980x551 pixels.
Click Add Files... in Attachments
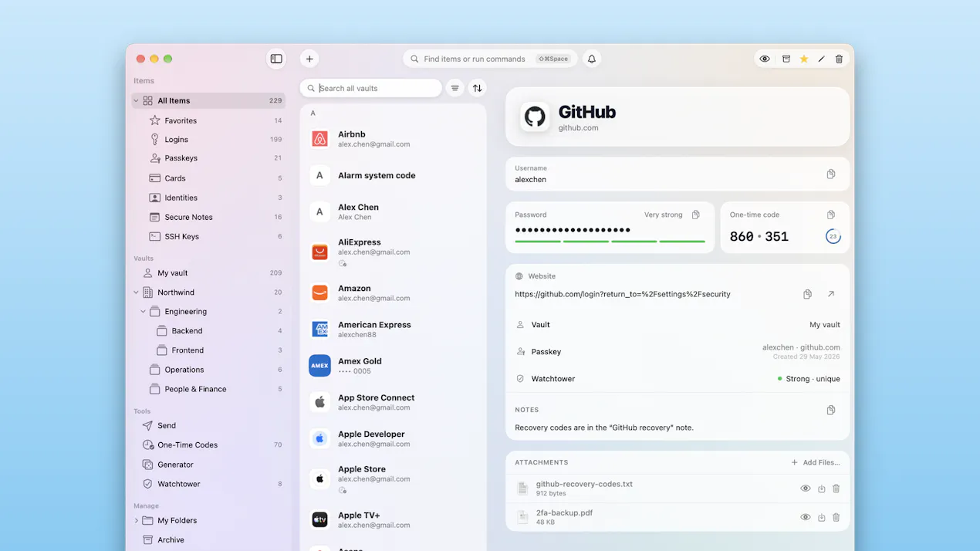coord(816,462)
